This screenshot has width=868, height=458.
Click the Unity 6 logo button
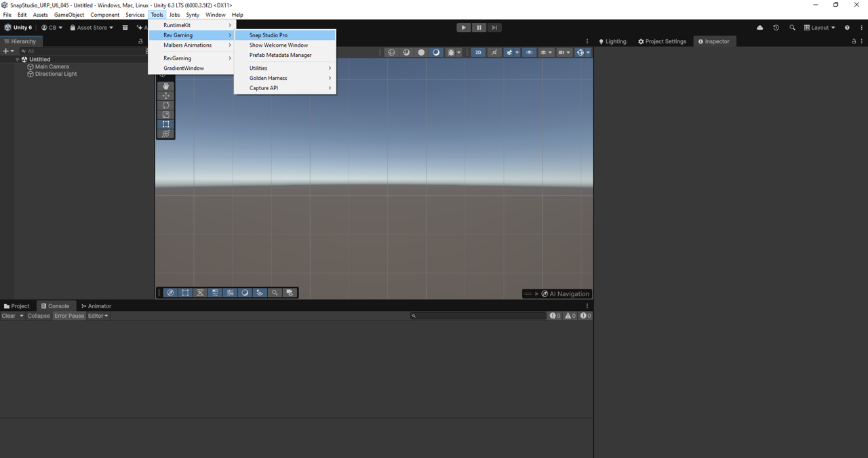click(x=18, y=28)
